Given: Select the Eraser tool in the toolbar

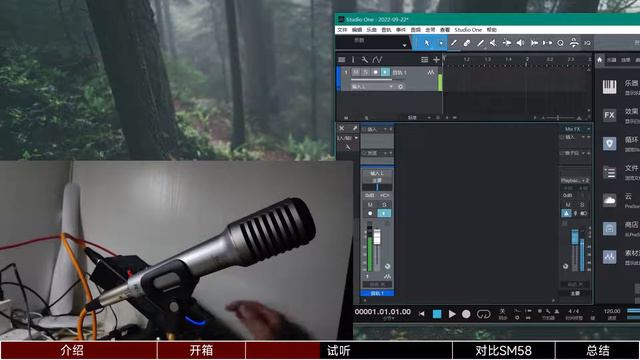Looking at the screenshot, I should point(467,43).
